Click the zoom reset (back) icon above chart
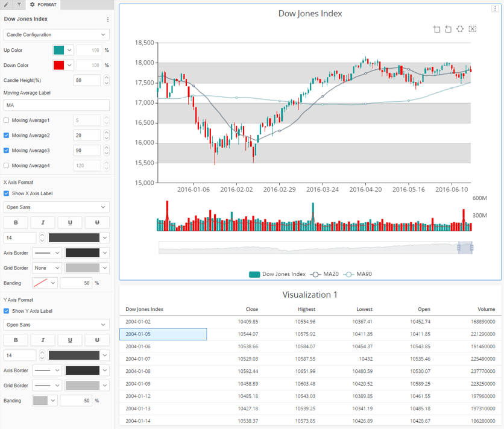The height and width of the screenshot is (429, 504). pyautogui.click(x=449, y=29)
